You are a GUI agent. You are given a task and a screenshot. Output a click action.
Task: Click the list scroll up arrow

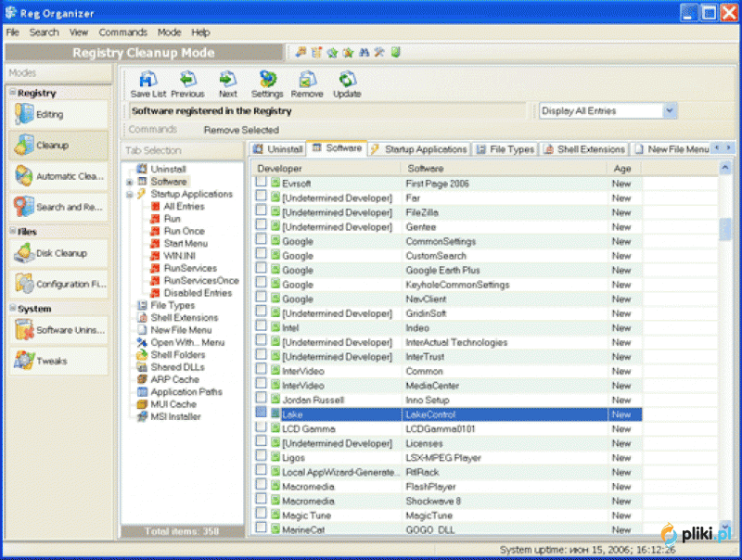724,168
